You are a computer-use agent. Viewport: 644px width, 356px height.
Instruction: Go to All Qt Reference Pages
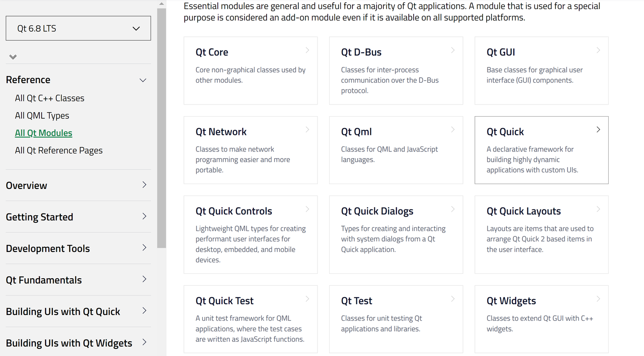point(59,151)
